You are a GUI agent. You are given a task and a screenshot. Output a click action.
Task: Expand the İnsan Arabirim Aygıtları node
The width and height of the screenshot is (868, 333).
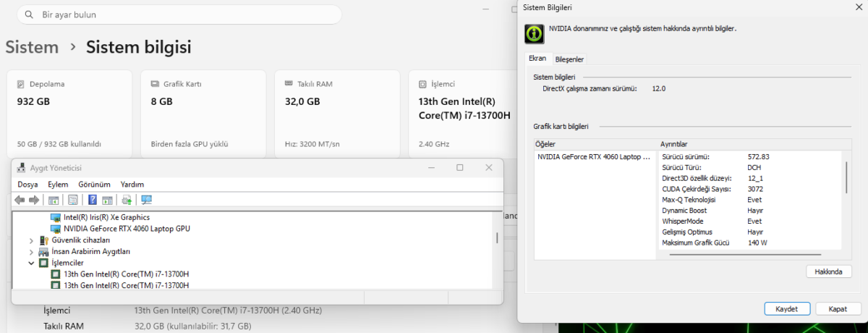(x=31, y=251)
